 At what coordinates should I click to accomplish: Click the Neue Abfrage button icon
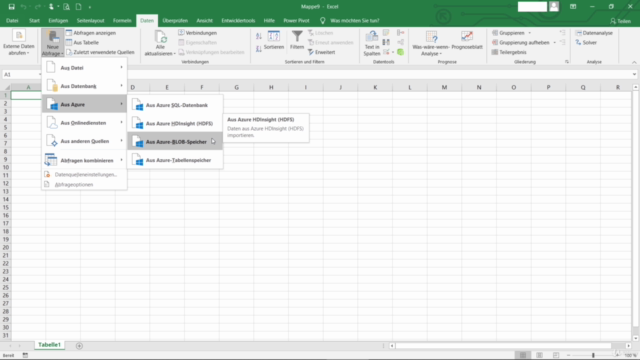pyautogui.click(x=53, y=37)
